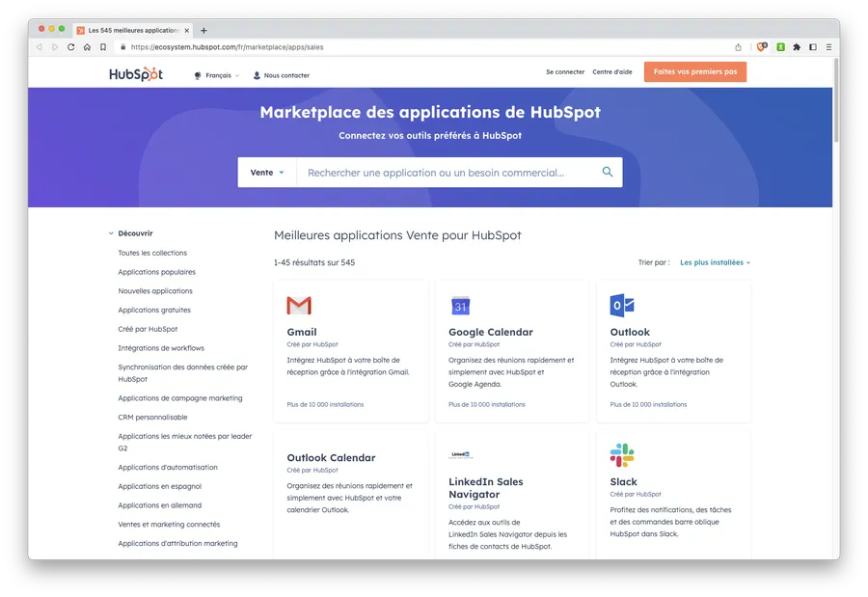The width and height of the screenshot is (868, 597).
Task: Click the application search input field
Action: click(x=448, y=173)
